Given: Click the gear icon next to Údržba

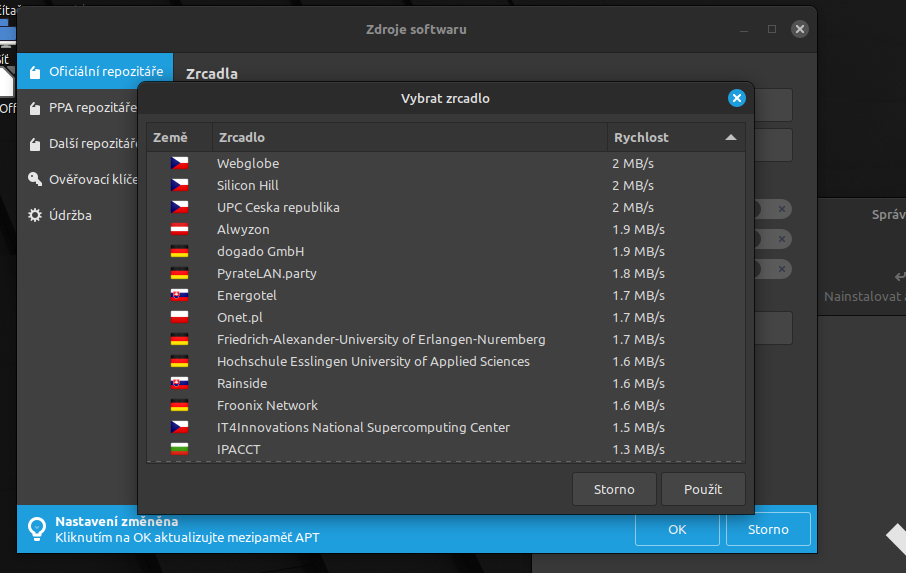Looking at the screenshot, I should coord(35,215).
